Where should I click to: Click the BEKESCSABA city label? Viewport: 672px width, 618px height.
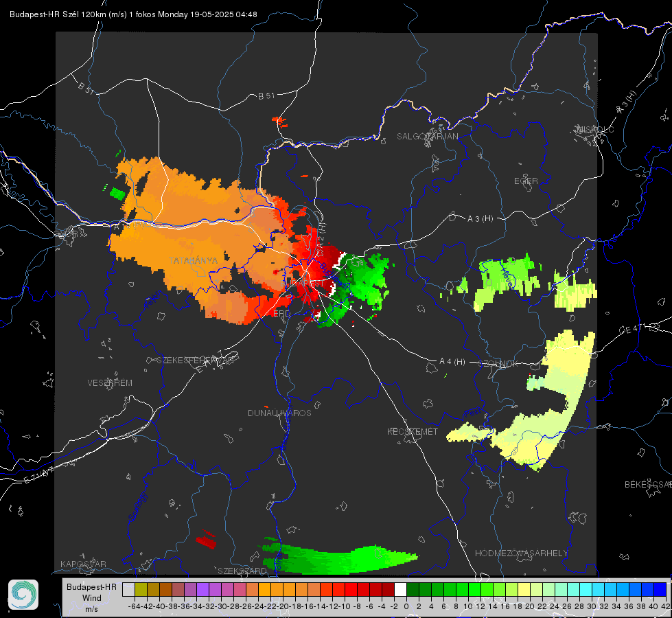click(648, 485)
